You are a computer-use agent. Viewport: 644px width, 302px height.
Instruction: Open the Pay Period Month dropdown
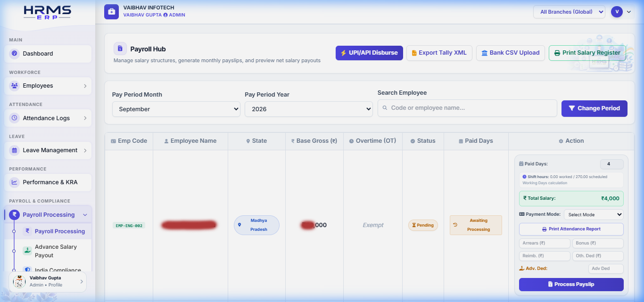(x=176, y=109)
